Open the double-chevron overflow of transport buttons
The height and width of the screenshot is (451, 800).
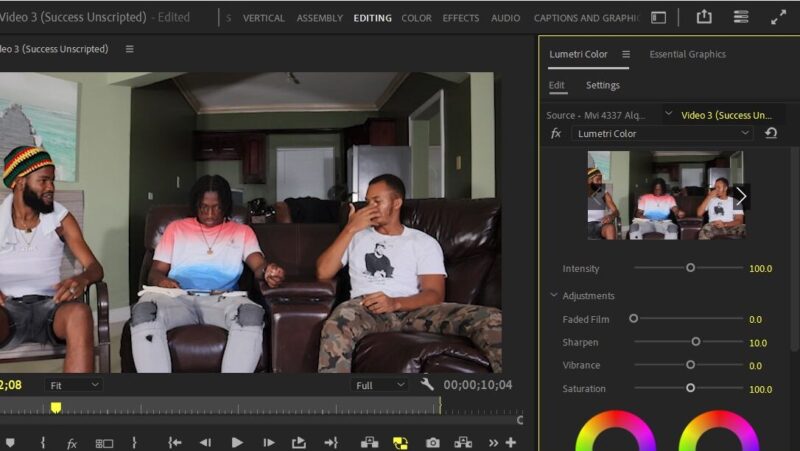pyautogui.click(x=493, y=443)
